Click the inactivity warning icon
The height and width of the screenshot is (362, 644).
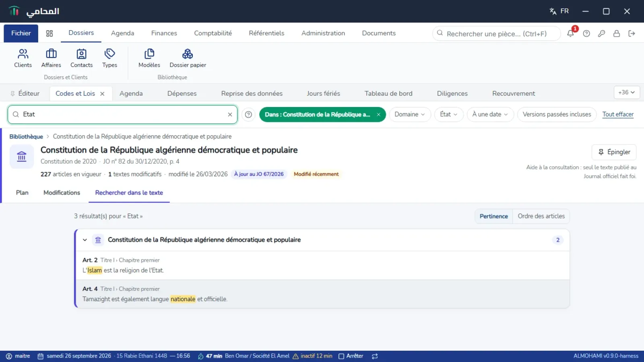(x=295, y=356)
